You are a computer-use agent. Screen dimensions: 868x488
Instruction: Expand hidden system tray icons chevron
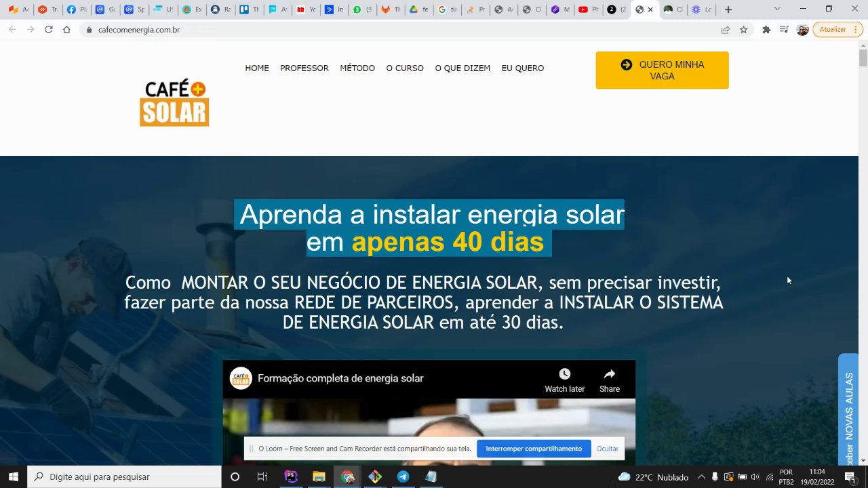(x=701, y=477)
